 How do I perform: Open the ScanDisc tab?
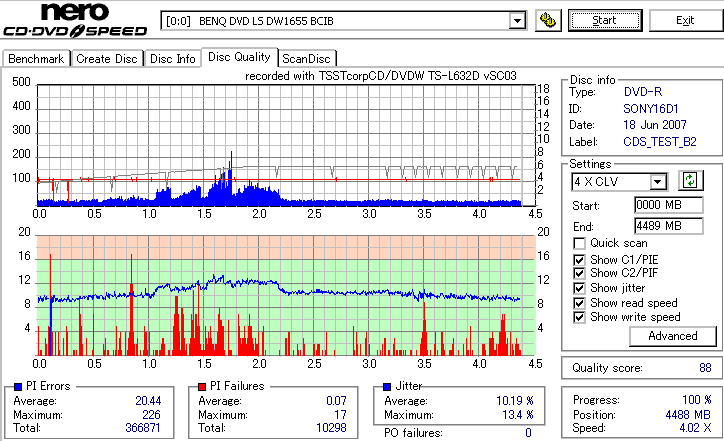[307, 59]
